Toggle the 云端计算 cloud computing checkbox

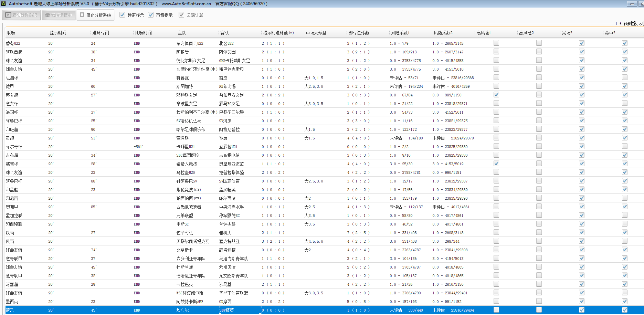pyautogui.click(x=181, y=15)
